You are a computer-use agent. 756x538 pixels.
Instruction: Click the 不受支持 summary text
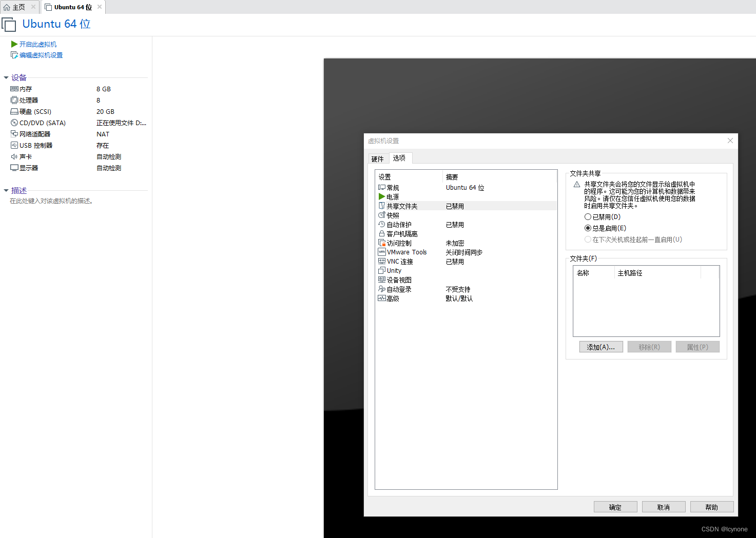point(458,289)
